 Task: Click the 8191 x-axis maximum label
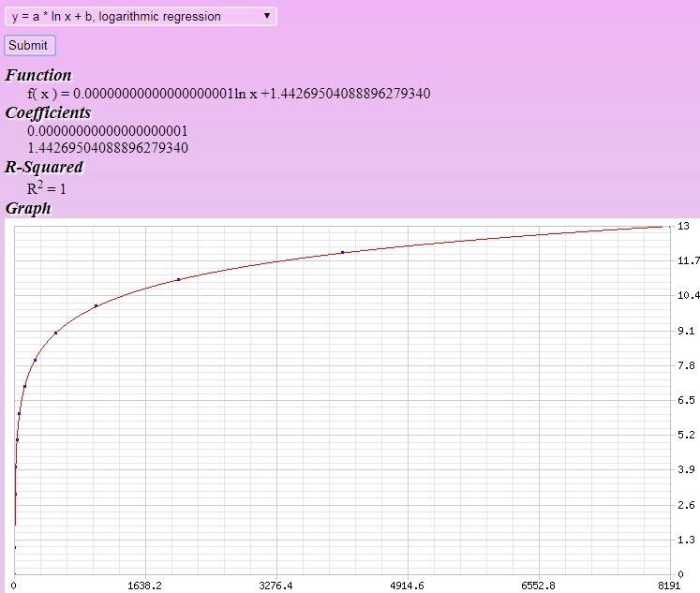(667, 586)
